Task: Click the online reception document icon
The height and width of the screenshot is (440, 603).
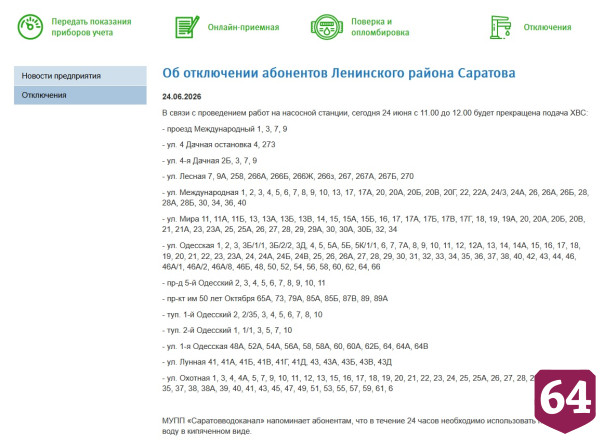Action: coord(187,27)
